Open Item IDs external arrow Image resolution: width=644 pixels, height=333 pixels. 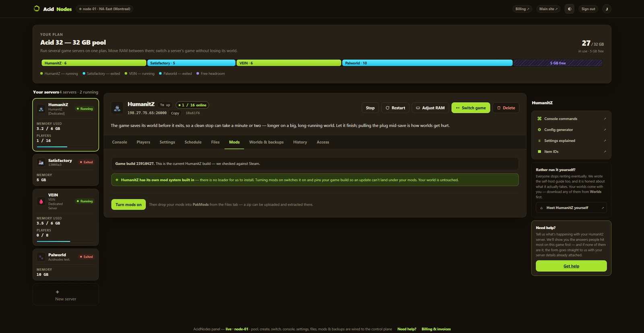click(605, 151)
